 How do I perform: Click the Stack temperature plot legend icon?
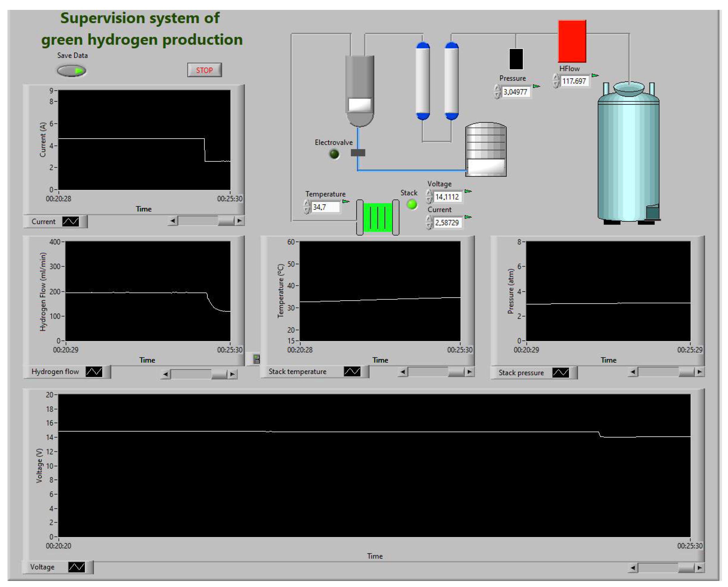pos(352,372)
